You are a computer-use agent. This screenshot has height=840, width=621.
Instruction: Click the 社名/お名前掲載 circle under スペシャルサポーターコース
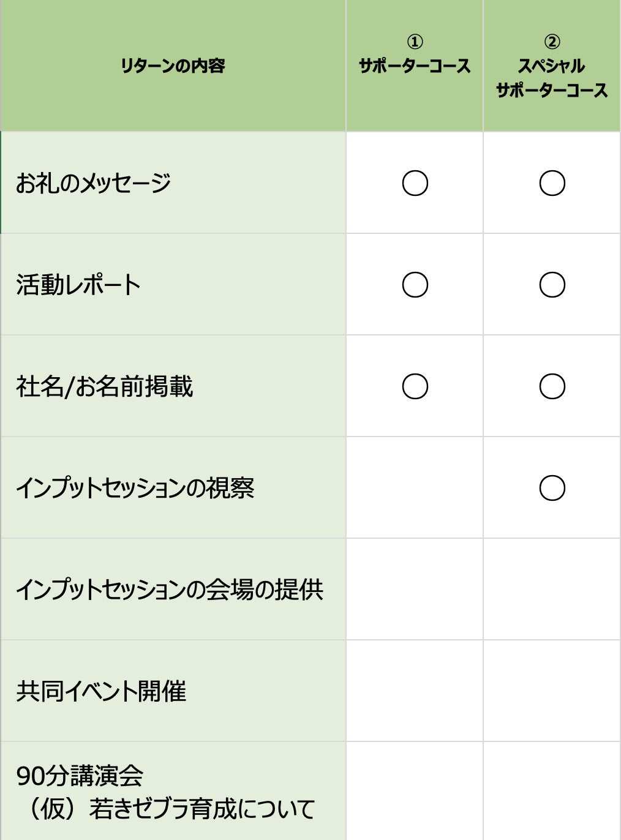(x=552, y=386)
